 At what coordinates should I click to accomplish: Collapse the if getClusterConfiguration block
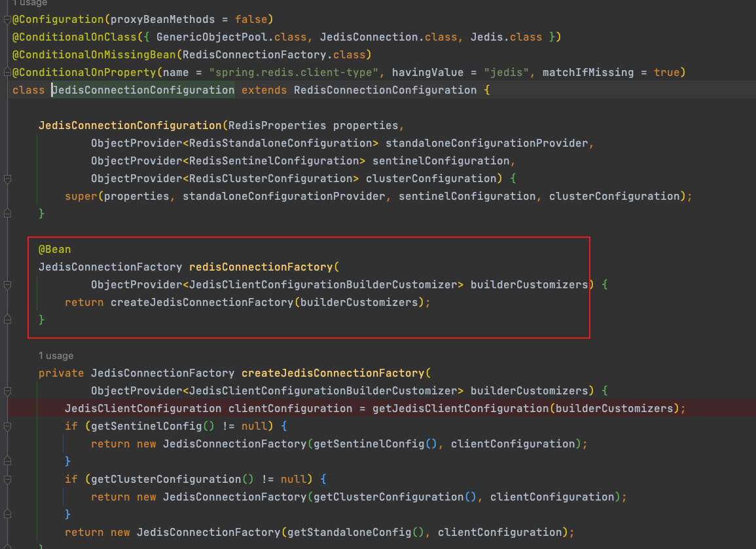click(x=7, y=480)
